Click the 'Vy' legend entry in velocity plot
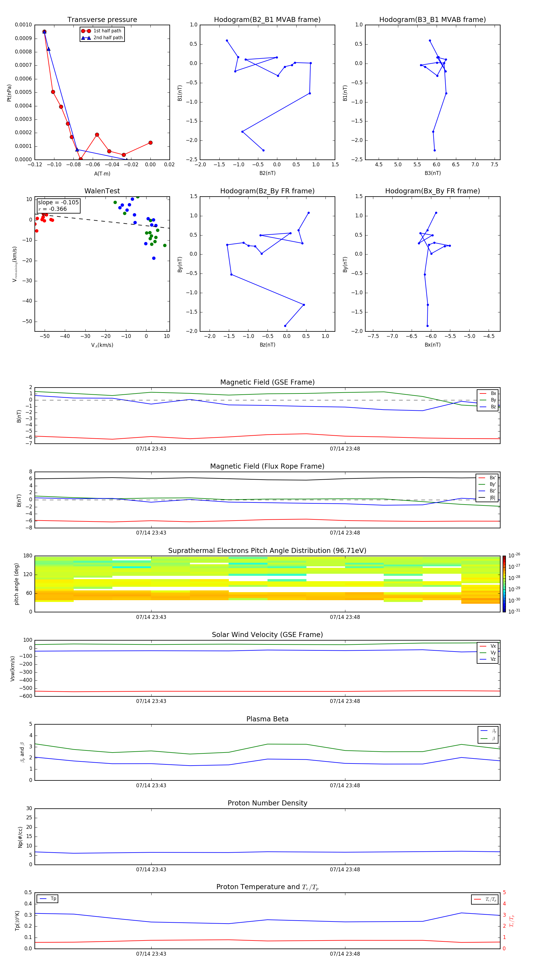 tap(488, 653)
